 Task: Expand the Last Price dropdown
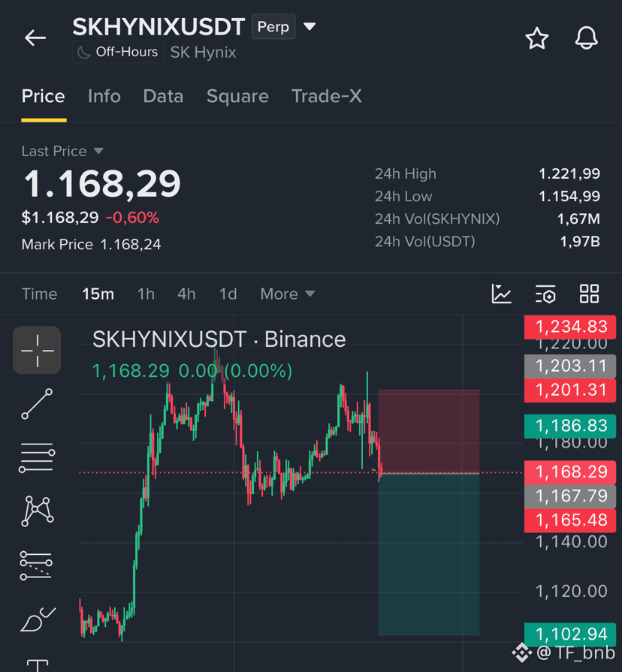(x=62, y=151)
